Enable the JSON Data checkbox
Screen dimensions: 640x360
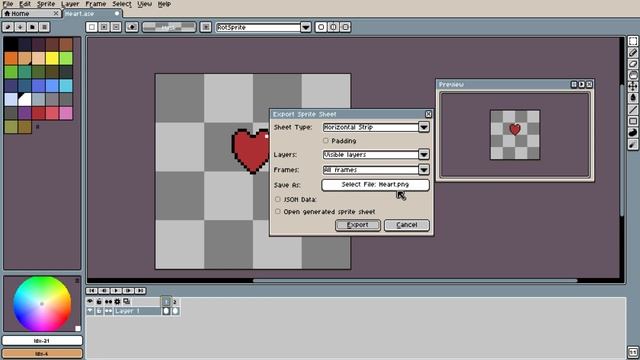278,200
